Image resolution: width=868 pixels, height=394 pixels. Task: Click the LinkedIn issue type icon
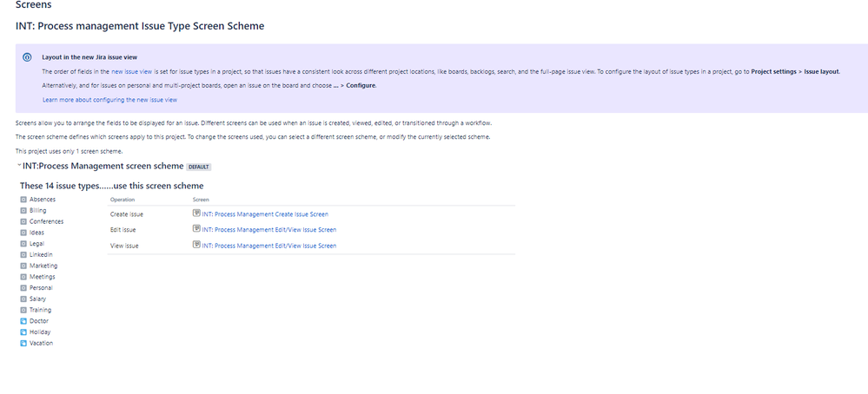[x=23, y=255]
